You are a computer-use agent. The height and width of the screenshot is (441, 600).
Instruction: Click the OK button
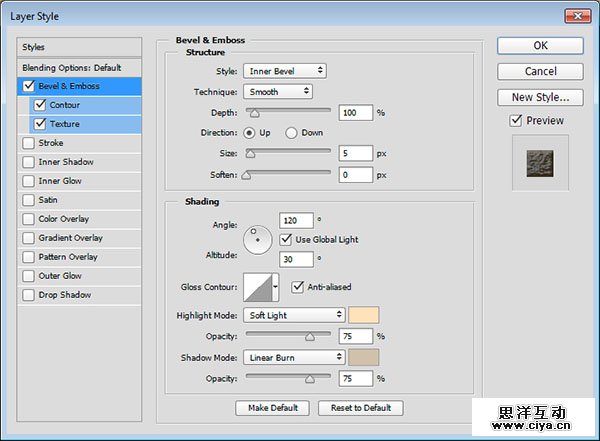[x=540, y=45]
